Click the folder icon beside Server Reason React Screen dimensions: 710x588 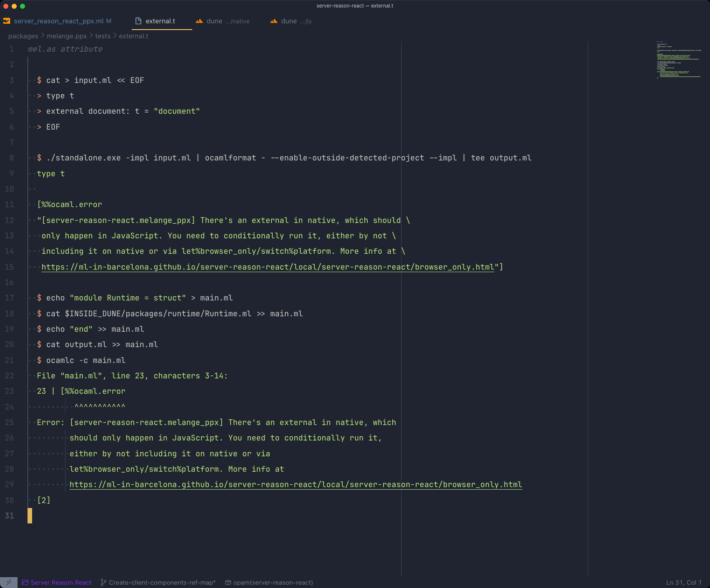point(25,582)
